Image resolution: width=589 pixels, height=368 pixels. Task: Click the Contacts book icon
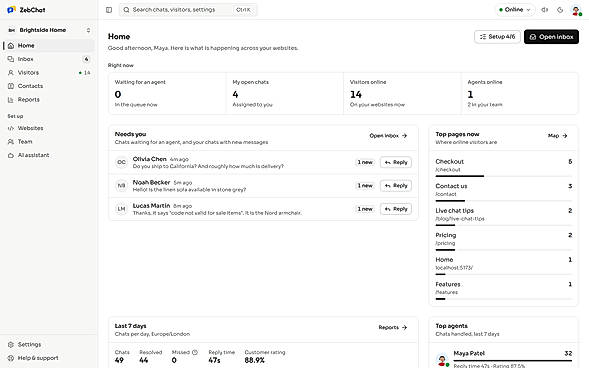coord(11,86)
